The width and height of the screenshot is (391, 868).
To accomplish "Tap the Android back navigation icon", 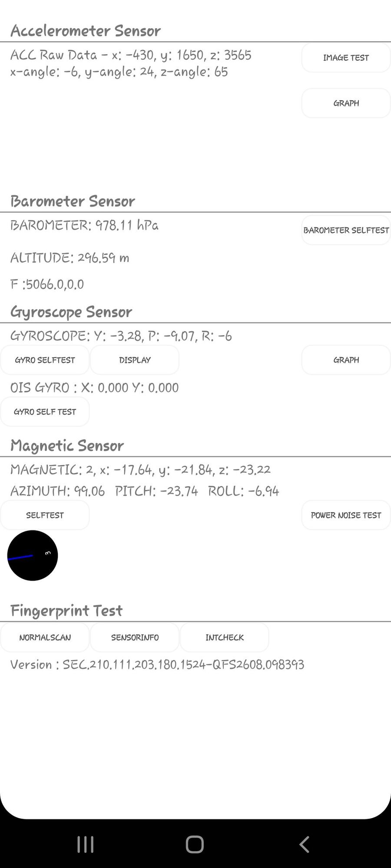I will 305,845.
